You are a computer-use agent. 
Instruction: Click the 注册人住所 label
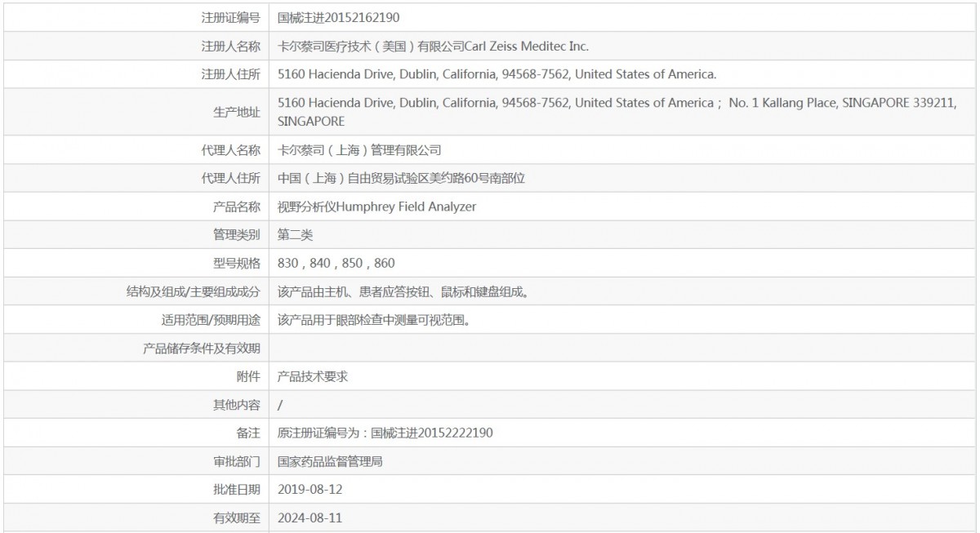(231, 74)
